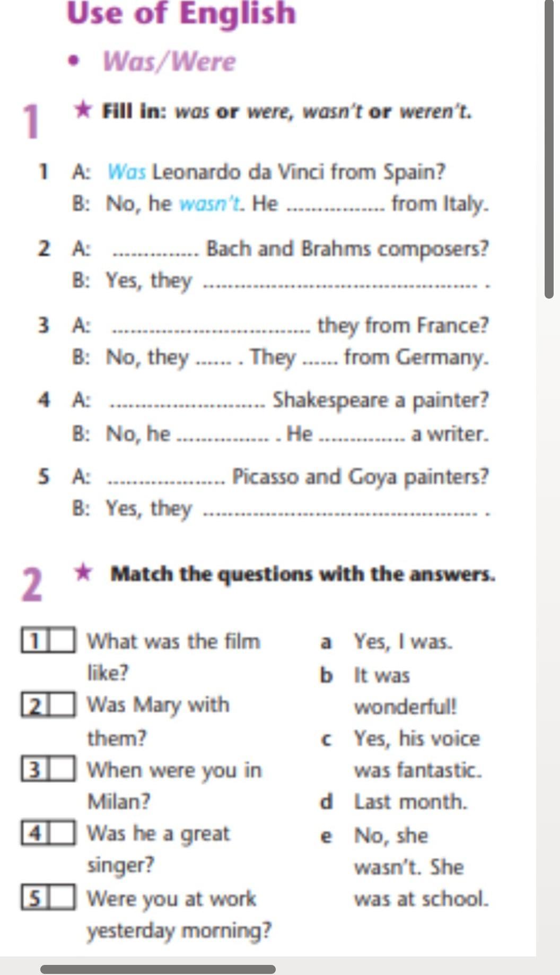560x975 pixels.
Task: Click the blank before 'Bach and Brahms composers?'
Action: coord(155,254)
